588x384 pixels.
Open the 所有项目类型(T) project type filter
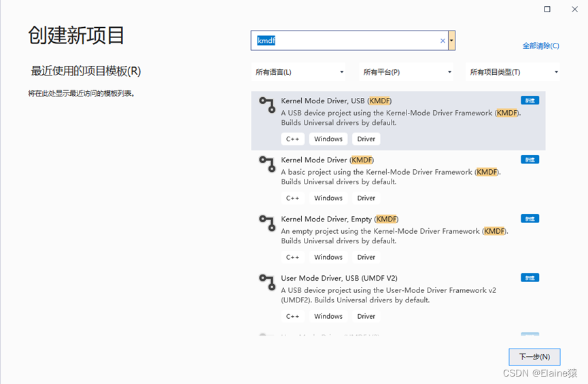click(x=513, y=72)
